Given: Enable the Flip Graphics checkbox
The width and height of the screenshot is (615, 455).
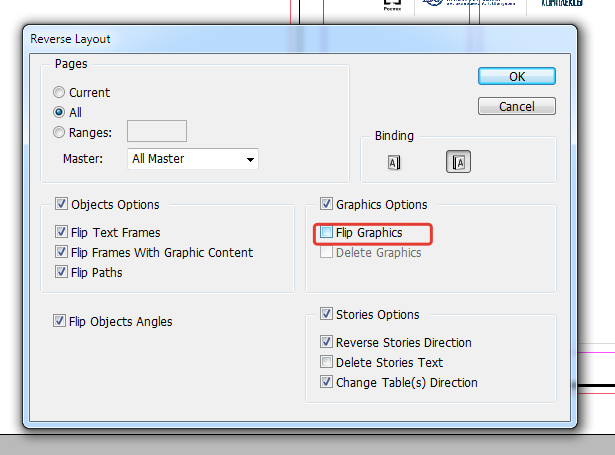Looking at the screenshot, I should 326,232.
